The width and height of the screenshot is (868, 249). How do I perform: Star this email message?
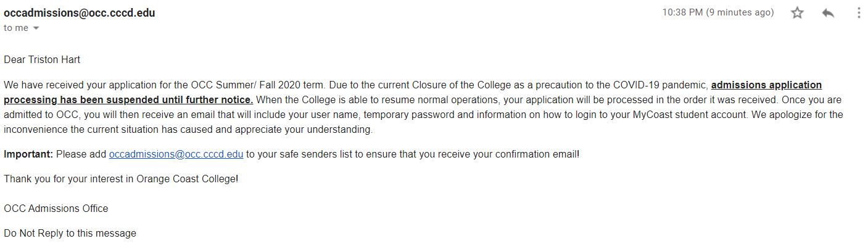tap(797, 12)
